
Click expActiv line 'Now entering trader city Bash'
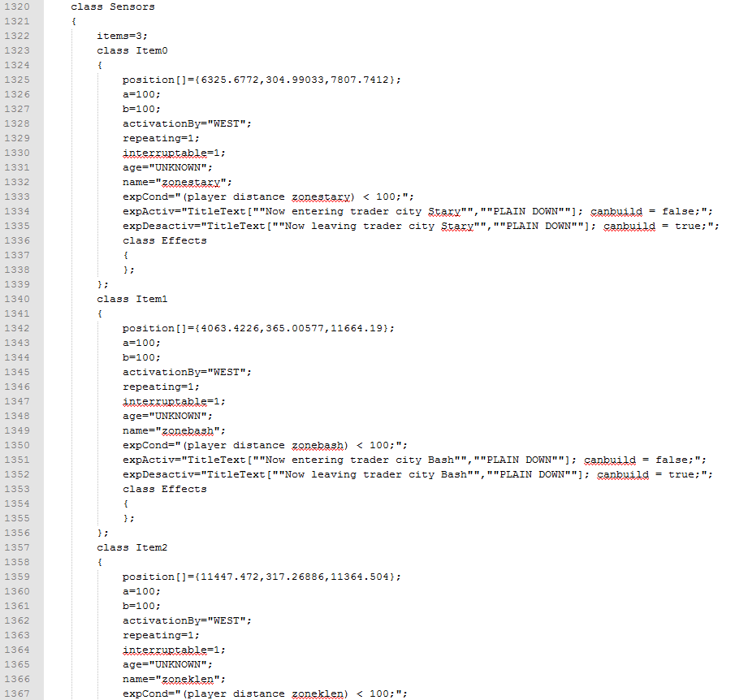[x=414, y=460]
